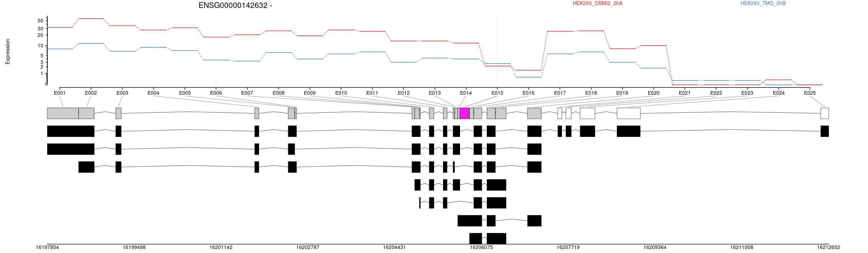
Task: Click exon label E014
Action: [466, 93]
